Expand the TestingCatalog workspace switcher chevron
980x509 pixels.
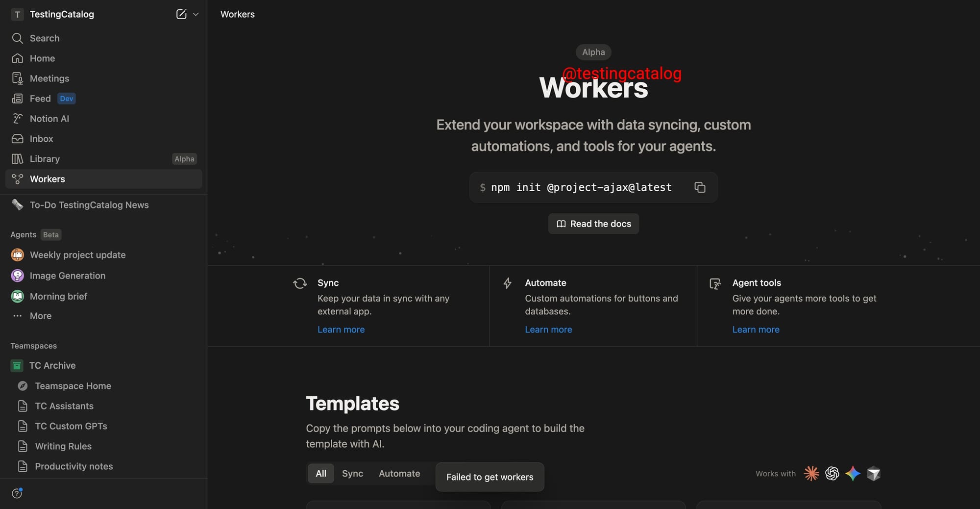pos(196,14)
